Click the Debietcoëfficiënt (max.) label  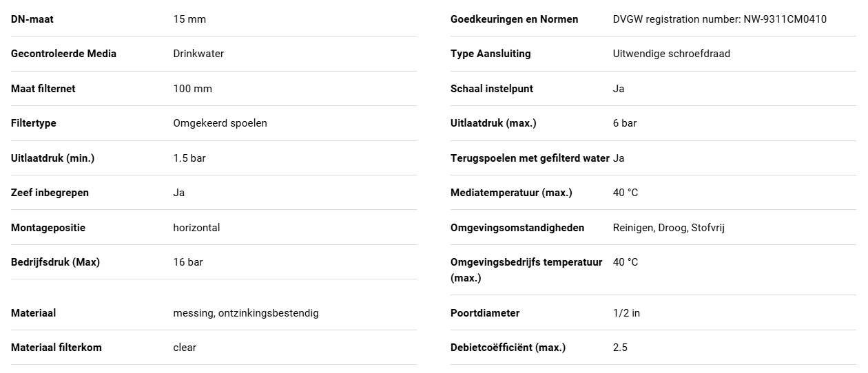508,348
